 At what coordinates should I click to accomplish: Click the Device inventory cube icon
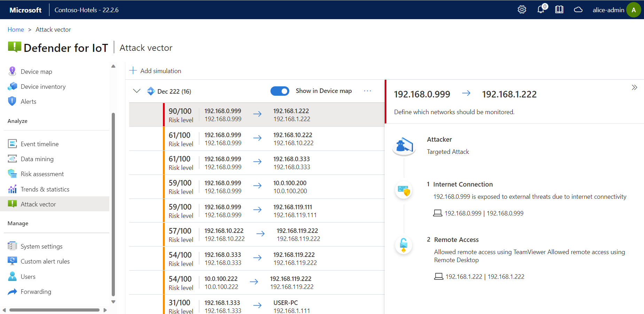(x=12, y=86)
